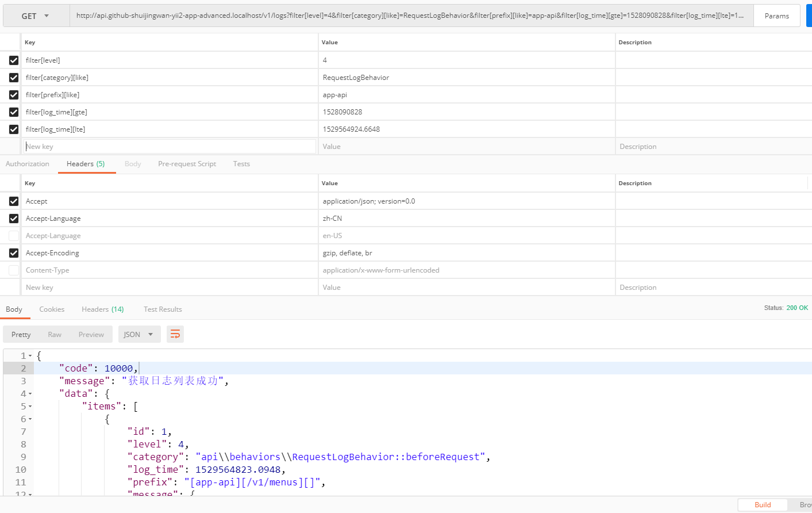Switch response view to Raw

click(x=55, y=335)
